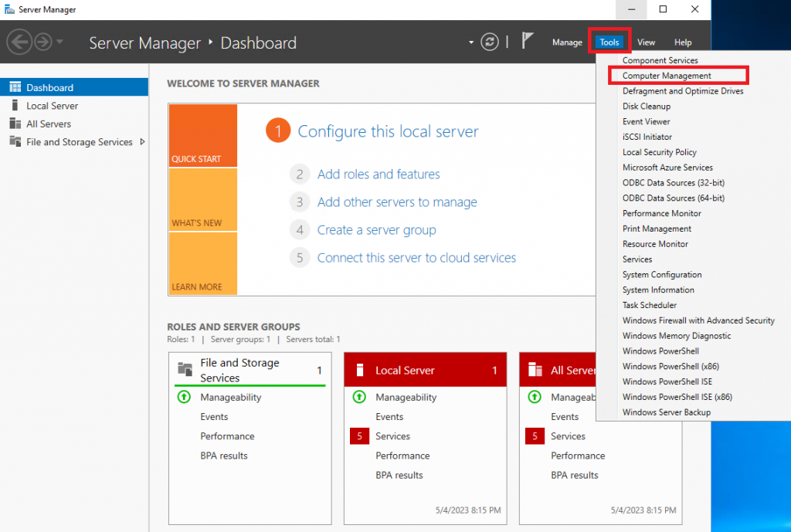Click Local Server Services red 5 badge
The image size is (791, 532).
pyautogui.click(x=359, y=436)
